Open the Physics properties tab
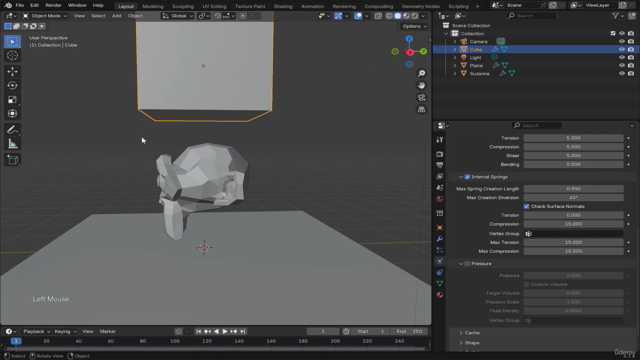Image resolution: width=640 pixels, height=360 pixels. pyautogui.click(x=440, y=261)
